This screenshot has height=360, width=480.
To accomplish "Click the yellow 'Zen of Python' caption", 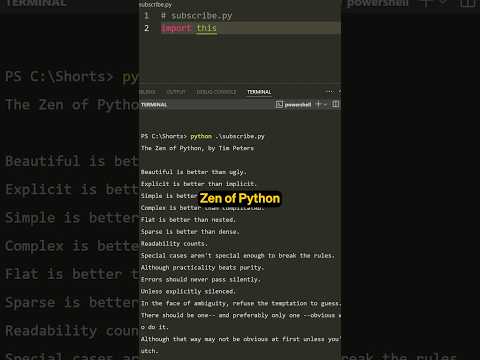I will coord(240,198).
